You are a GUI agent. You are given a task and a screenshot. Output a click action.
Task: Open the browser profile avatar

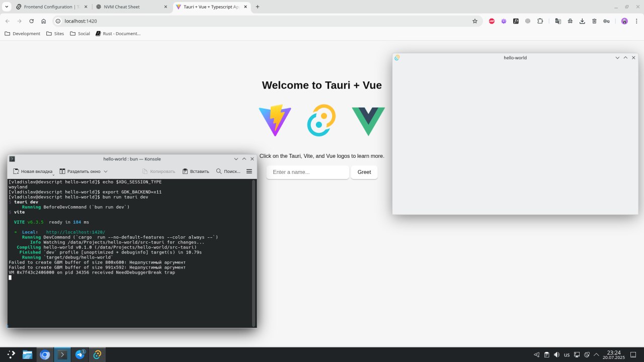[x=624, y=21]
